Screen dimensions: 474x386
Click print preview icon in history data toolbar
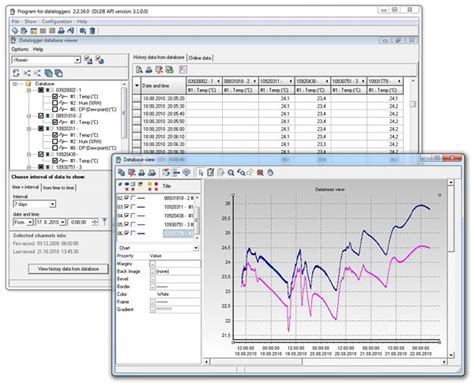coord(139,70)
